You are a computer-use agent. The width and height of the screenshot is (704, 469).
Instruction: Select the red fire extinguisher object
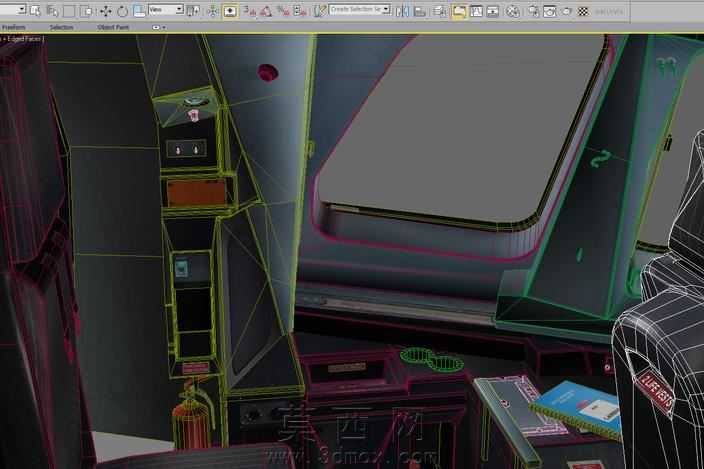[x=192, y=415]
